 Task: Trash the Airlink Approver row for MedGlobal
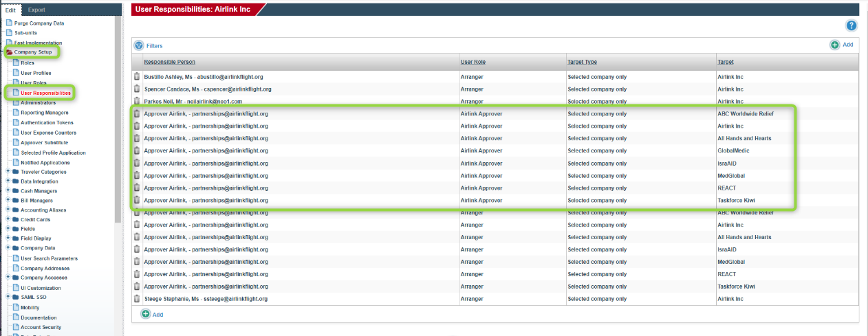click(x=137, y=176)
